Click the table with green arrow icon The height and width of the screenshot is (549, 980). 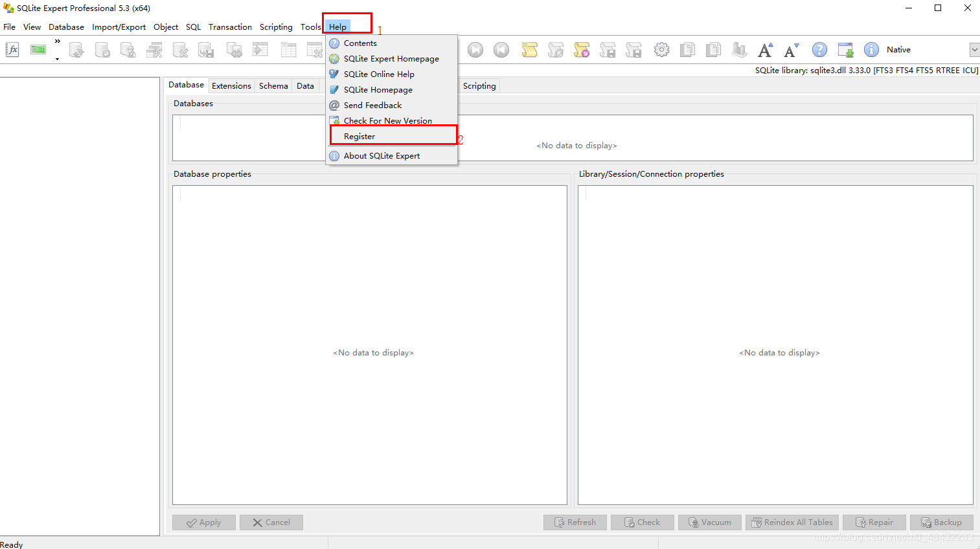[x=260, y=50]
